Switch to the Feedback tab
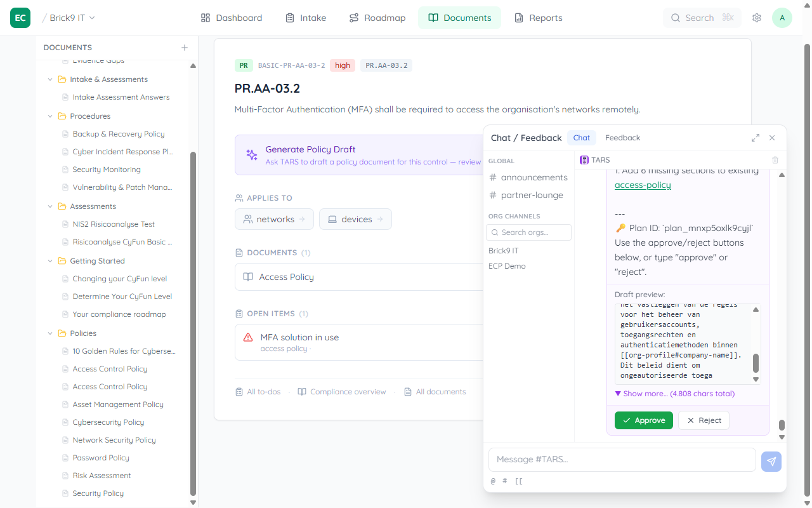Image resolution: width=812 pixels, height=508 pixels. 622,138
